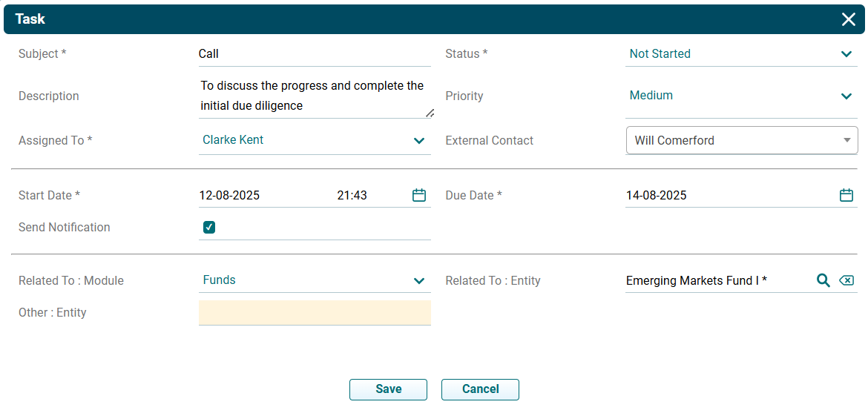Close the Task dialog

pos(849,19)
